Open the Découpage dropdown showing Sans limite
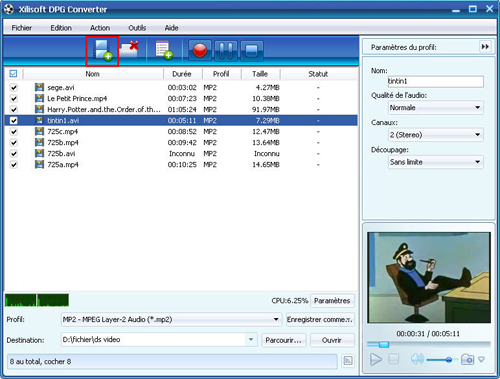Screen dimensions: 500x379 [x=436, y=162]
